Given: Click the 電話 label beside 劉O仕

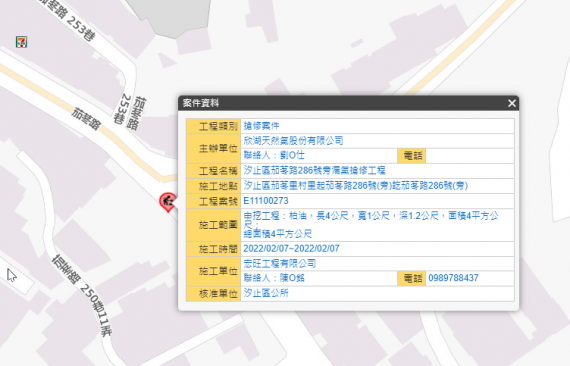Looking at the screenshot, I should click(x=412, y=156).
